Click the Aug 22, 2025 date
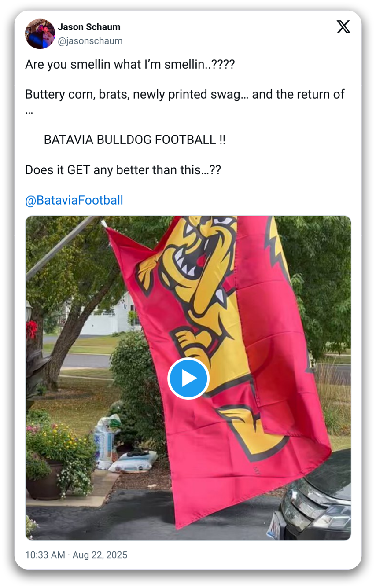Viewport: 376px width, 588px height. click(100, 555)
